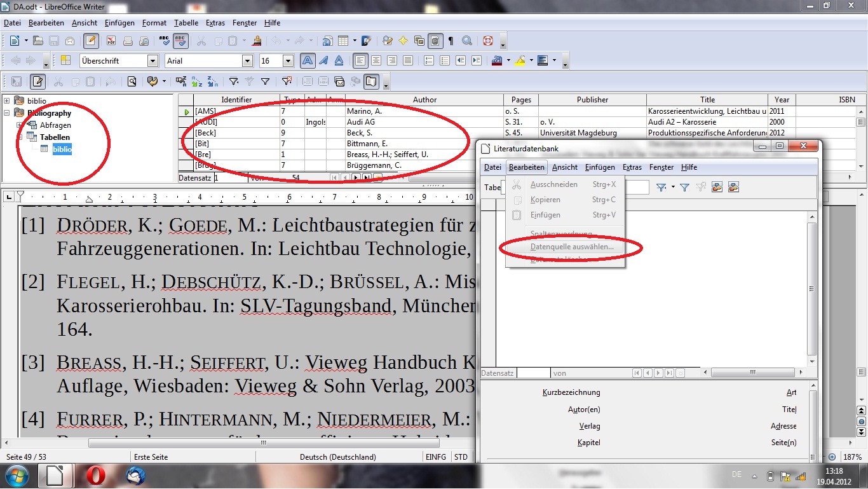Click the Find & Replace magnifier icon
Image resolution: width=868 pixels, height=489 pixels.
pos(467,41)
